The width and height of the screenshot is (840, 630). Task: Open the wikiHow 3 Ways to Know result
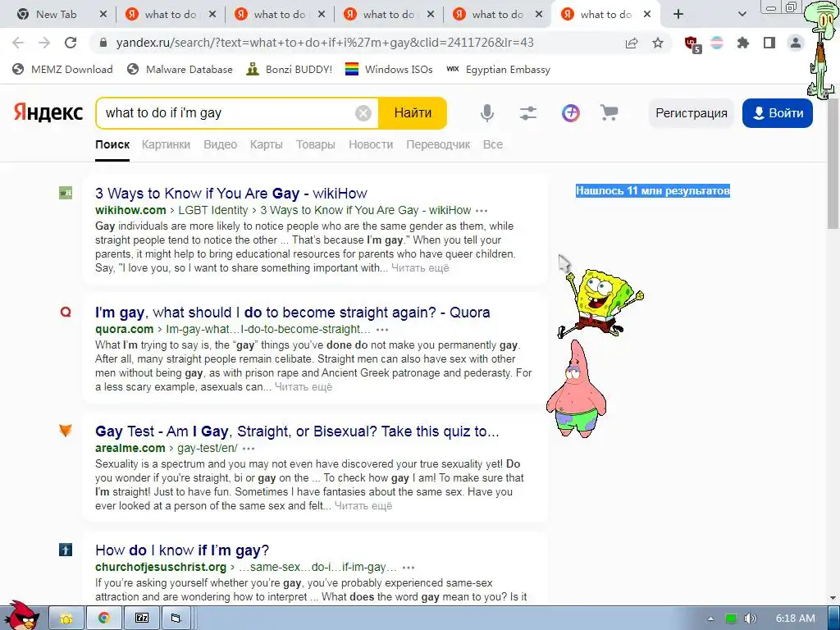point(231,194)
